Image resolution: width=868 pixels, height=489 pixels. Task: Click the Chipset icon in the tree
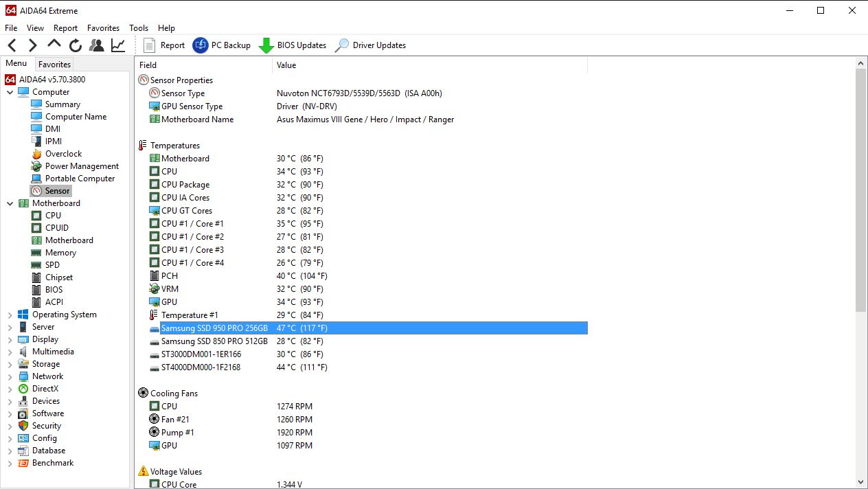coord(36,277)
